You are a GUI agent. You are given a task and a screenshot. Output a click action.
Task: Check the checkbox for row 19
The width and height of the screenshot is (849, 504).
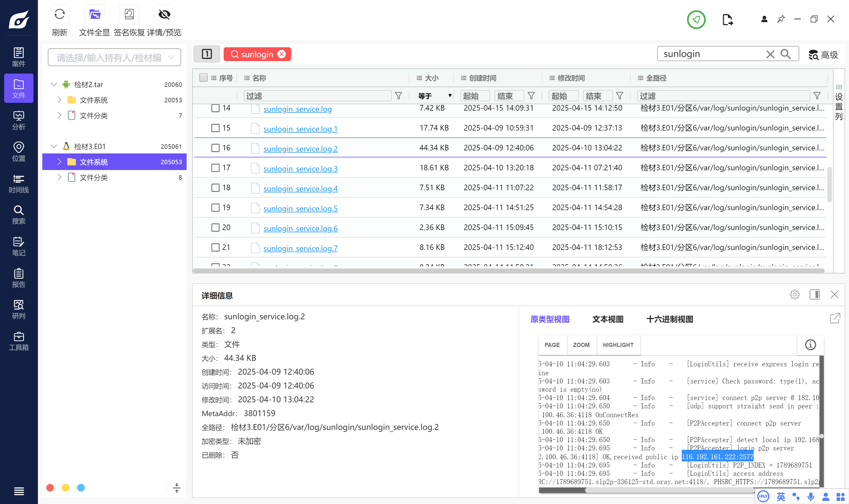click(x=215, y=208)
